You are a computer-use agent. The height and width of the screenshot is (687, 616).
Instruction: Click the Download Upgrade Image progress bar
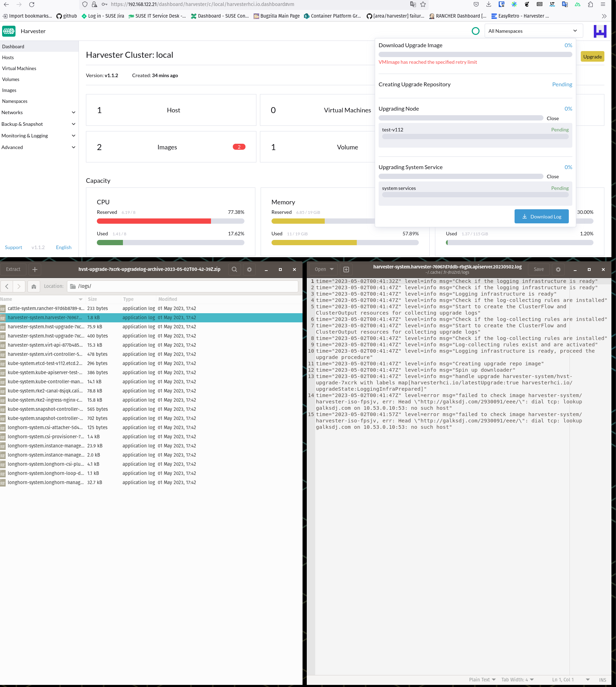(475, 54)
